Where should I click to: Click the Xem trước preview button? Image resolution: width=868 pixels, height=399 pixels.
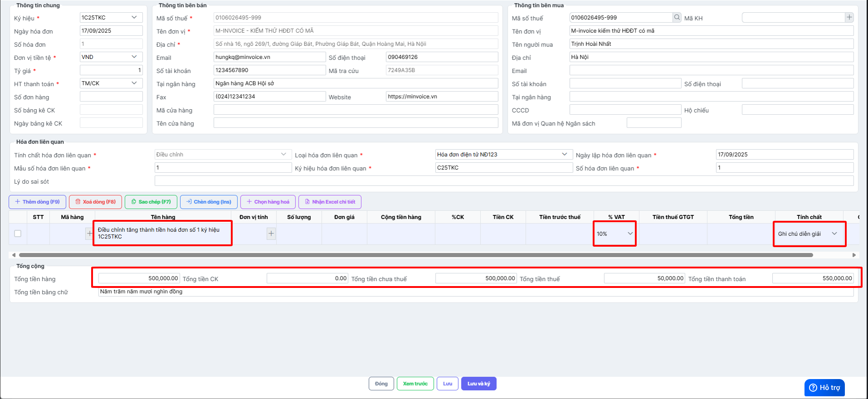[415, 384]
